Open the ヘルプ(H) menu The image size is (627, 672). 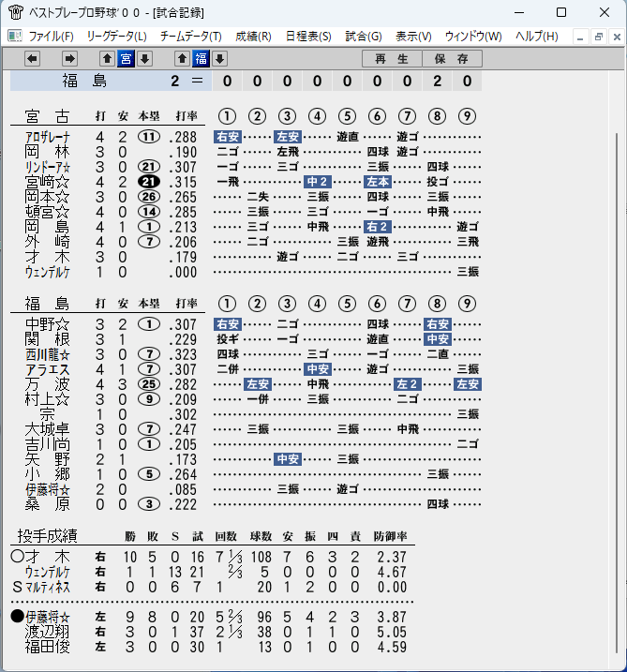tap(537, 37)
